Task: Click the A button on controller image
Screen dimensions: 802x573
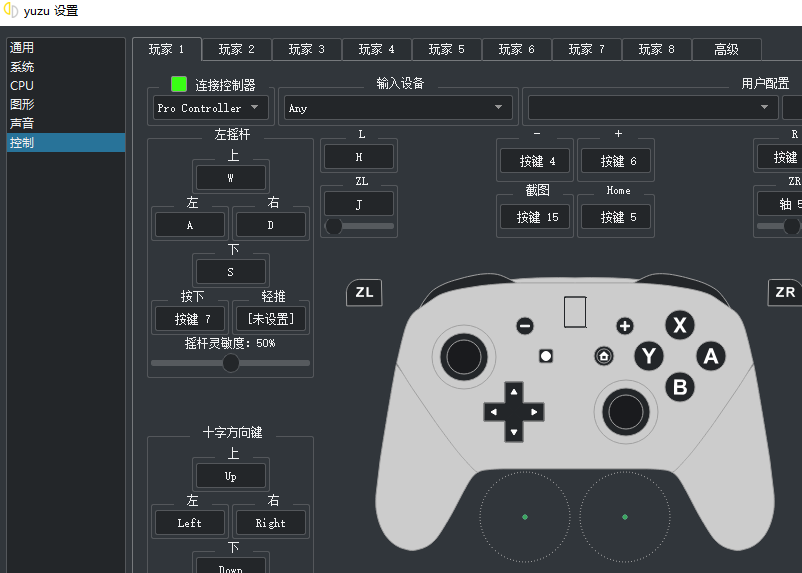Action: click(711, 355)
